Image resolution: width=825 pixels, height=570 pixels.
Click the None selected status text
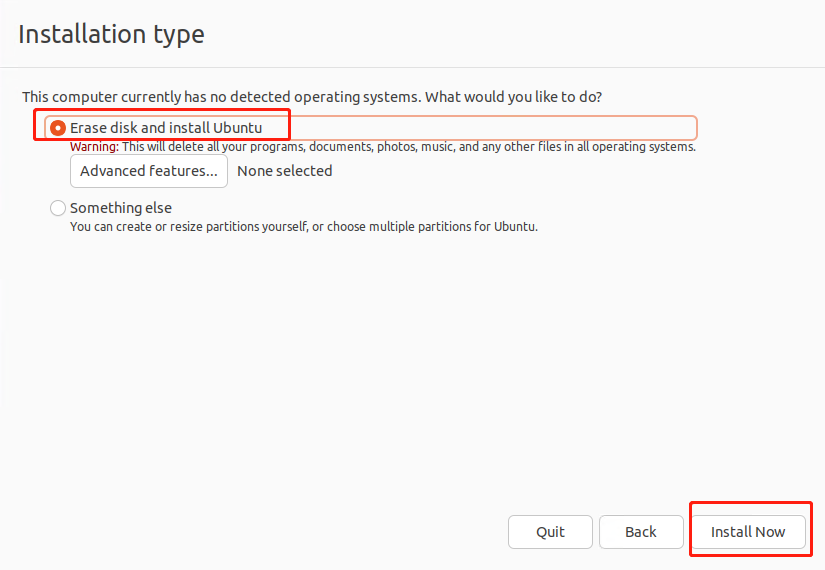click(x=285, y=171)
